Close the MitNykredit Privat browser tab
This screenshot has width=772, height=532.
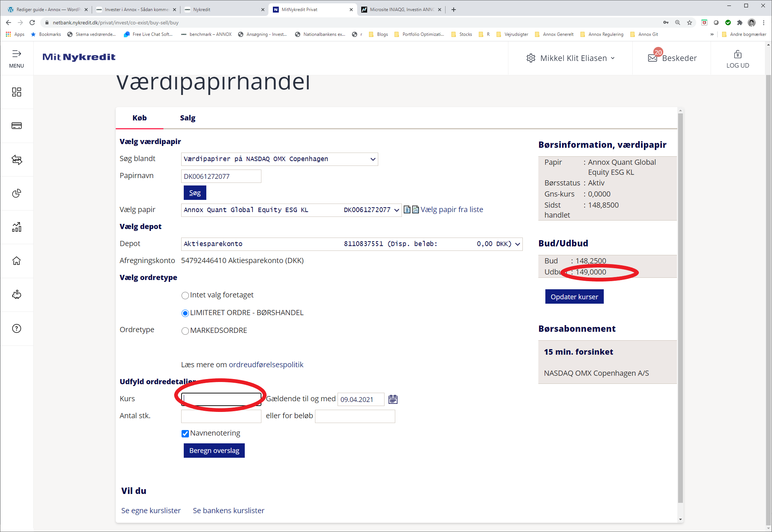point(351,10)
